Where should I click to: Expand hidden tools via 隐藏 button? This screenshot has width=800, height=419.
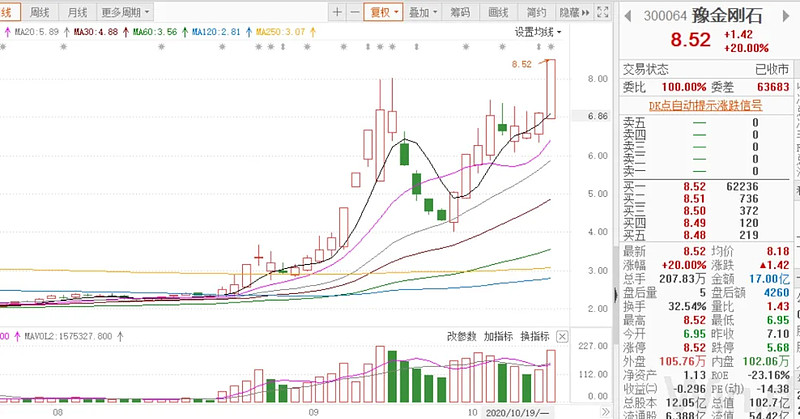tap(575, 12)
